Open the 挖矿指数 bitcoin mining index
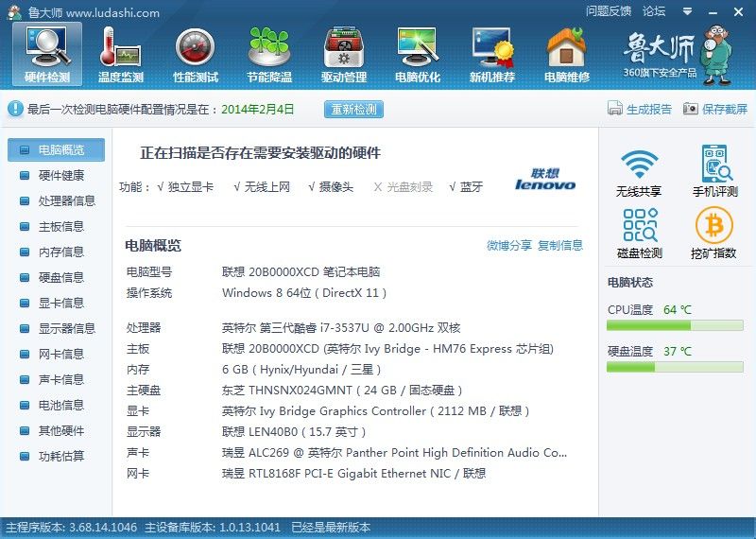This screenshot has width=756, height=539. click(x=713, y=233)
